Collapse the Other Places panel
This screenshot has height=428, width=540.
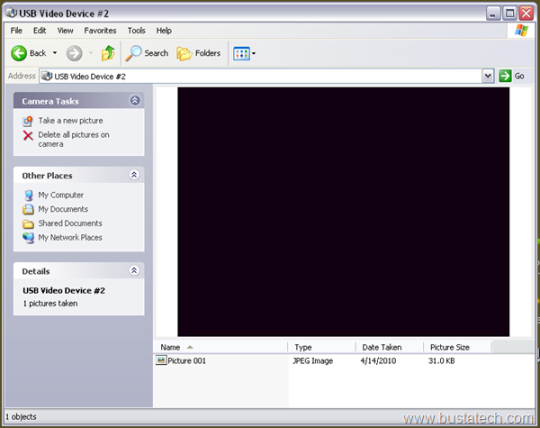point(134,175)
